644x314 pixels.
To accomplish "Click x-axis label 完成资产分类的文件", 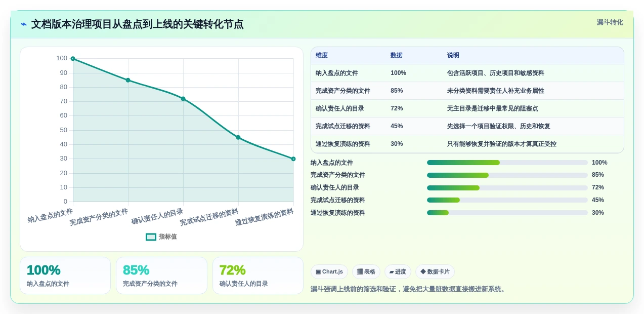I will 99,217.
